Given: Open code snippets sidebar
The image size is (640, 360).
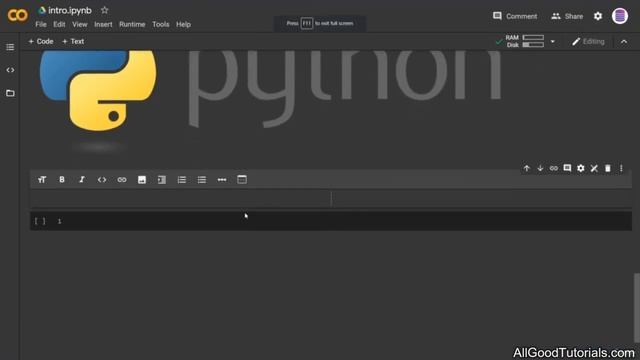Looking at the screenshot, I should pyautogui.click(x=10, y=70).
